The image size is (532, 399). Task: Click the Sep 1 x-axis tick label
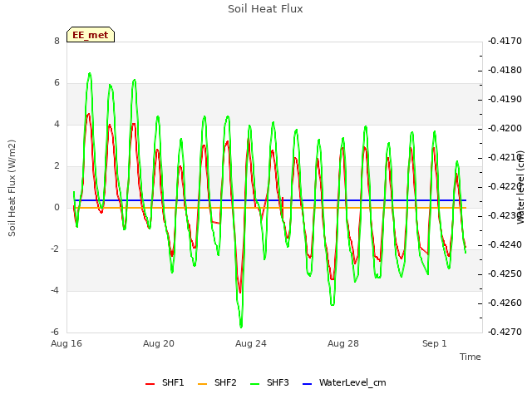click(435, 343)
